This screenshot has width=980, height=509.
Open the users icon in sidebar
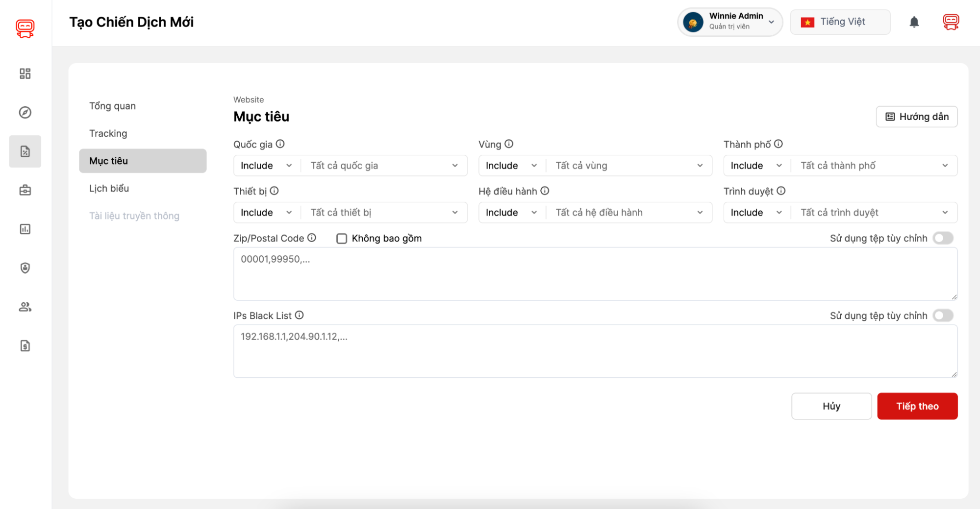[x=25, y=307]
